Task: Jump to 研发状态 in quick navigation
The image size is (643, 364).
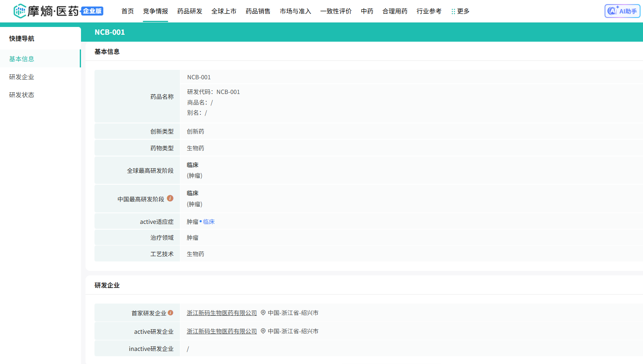Action: [x=22, y=95]
